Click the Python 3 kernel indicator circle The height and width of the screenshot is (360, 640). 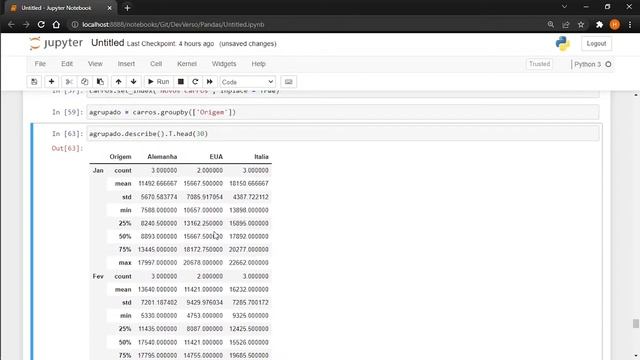point(608,64)
